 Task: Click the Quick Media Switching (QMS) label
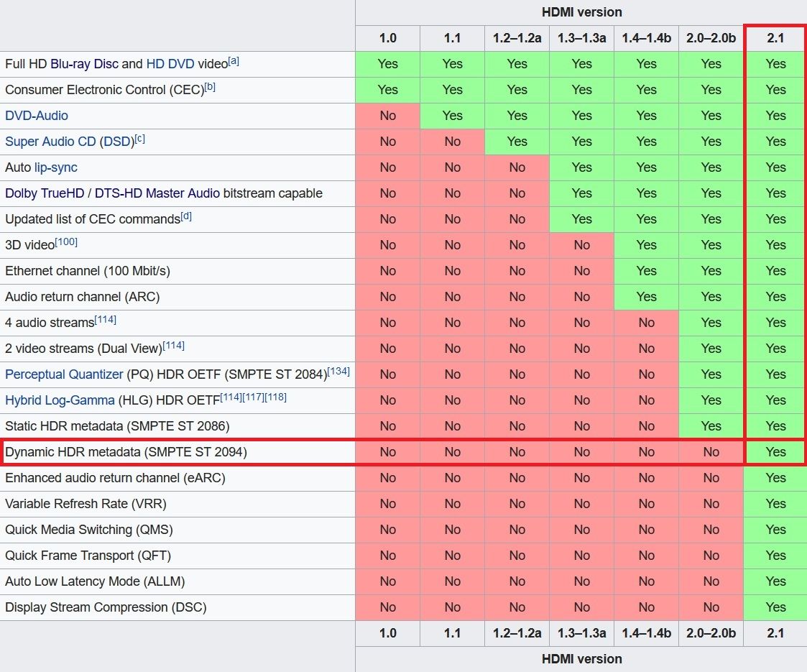(89, 530)
